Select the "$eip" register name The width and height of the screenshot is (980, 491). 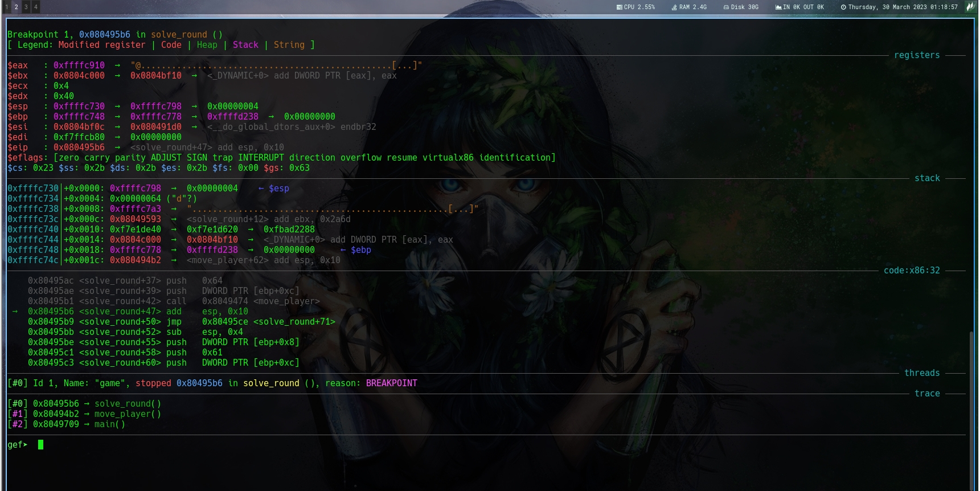(x=18, y=147)
